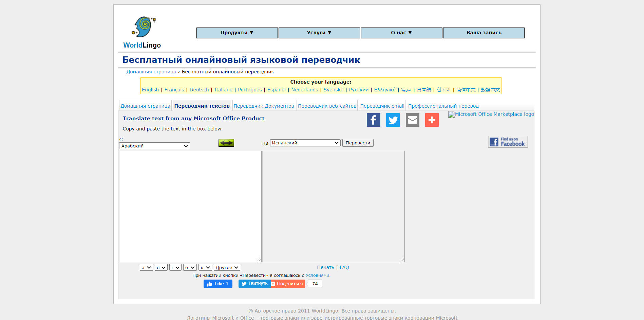Open the Услуги menu
Viewport: 644px width, 320px height.
click(x=319, y=33)
